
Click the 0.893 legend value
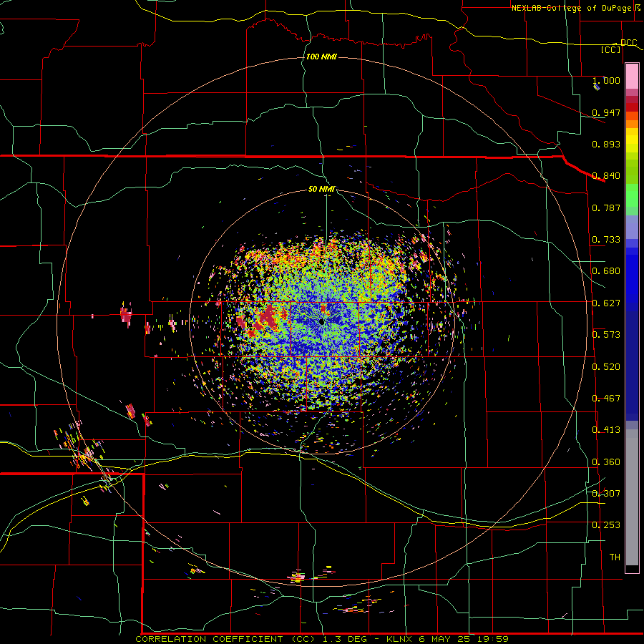click(606, 144)
